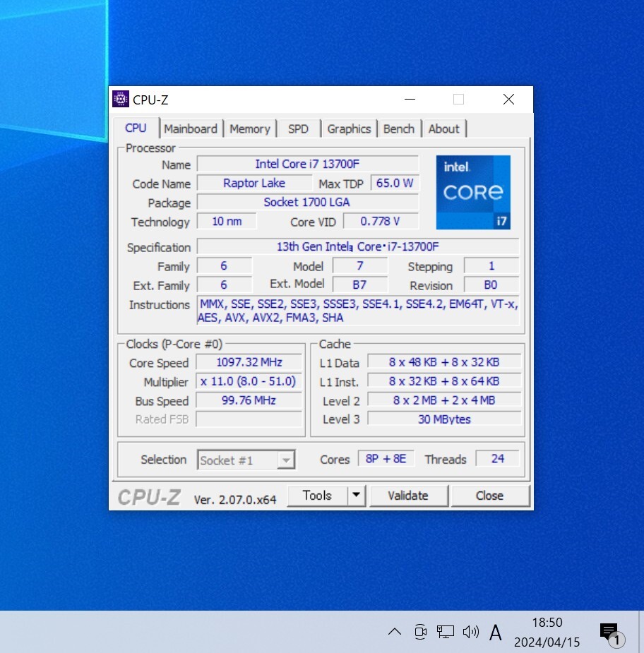Open the SPD tab
Screen dimensions: 644x653
[298, 128]
